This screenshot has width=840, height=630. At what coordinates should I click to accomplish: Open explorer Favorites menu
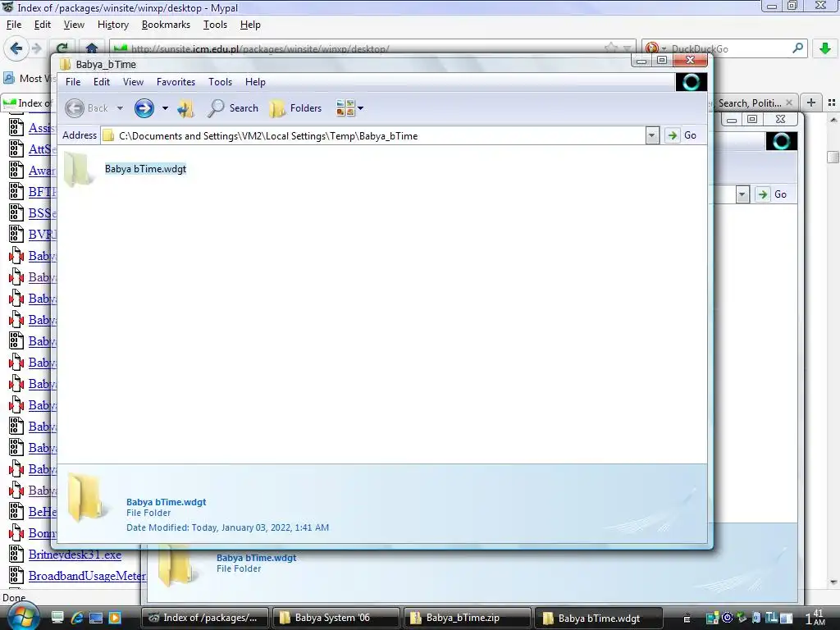176,82
